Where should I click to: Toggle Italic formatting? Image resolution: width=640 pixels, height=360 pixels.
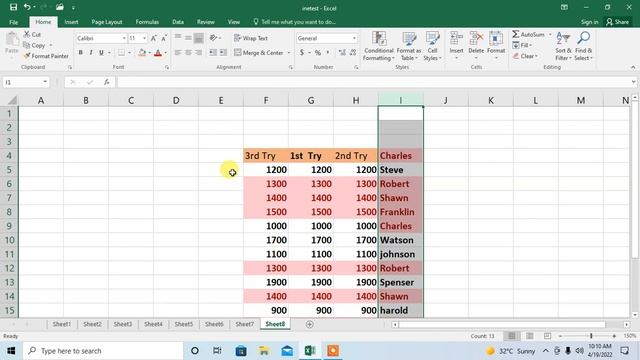click(91, 53)
